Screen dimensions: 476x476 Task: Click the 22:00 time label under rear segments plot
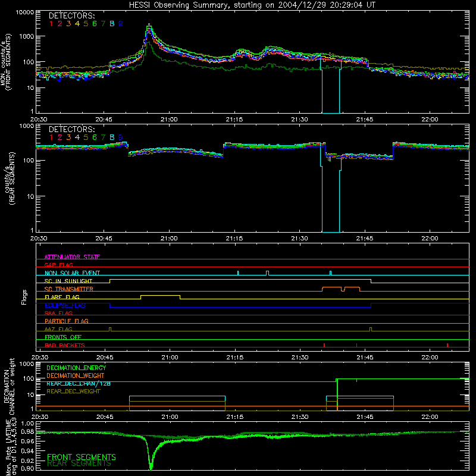click(x=430, y=239)
